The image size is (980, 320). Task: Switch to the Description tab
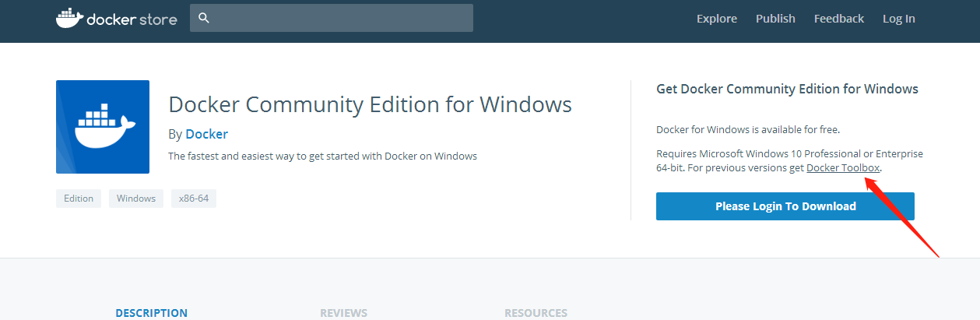(152, 313)
